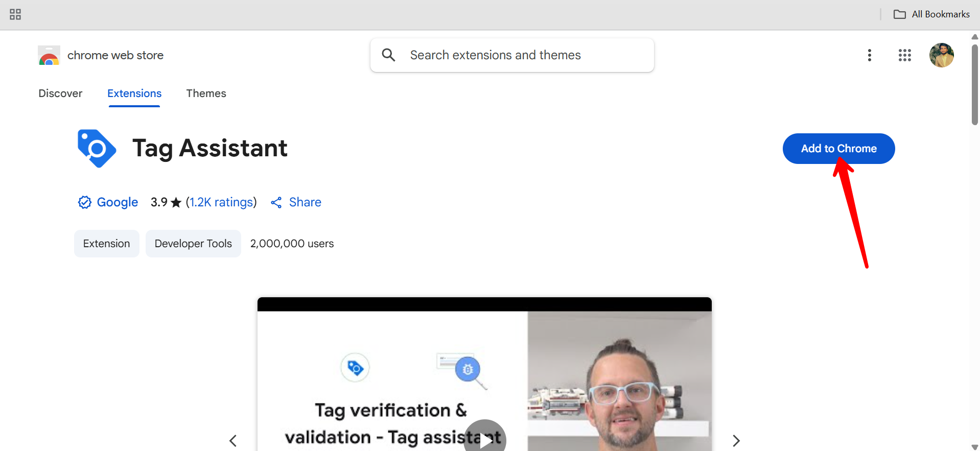Open the 1.2K ratings link
This screenshot has height=451, width=980.
click(221, 202)
